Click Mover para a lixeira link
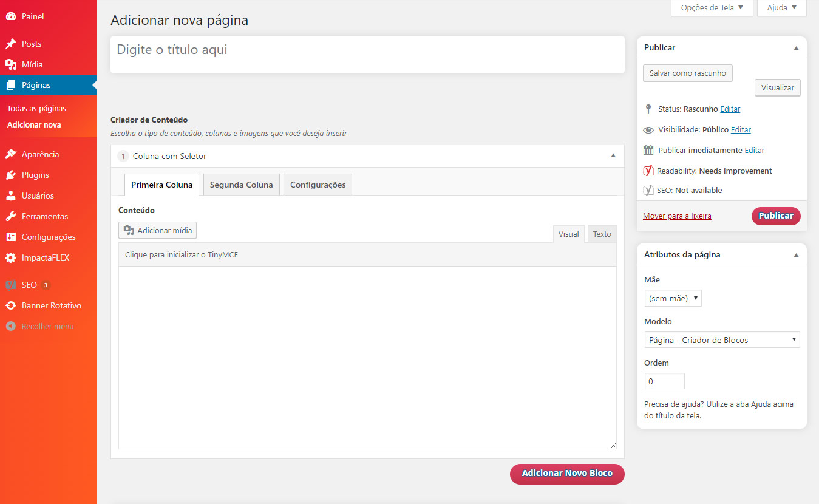 (677, 216)
